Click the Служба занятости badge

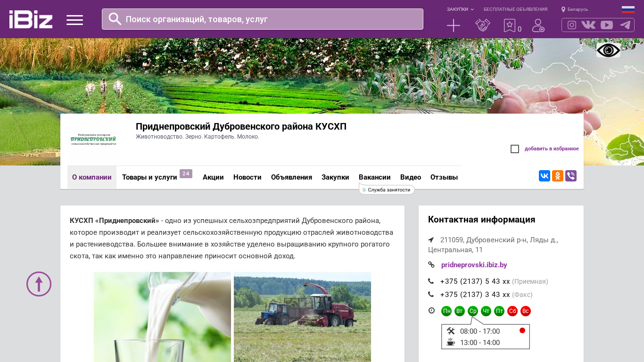point(387,189)
